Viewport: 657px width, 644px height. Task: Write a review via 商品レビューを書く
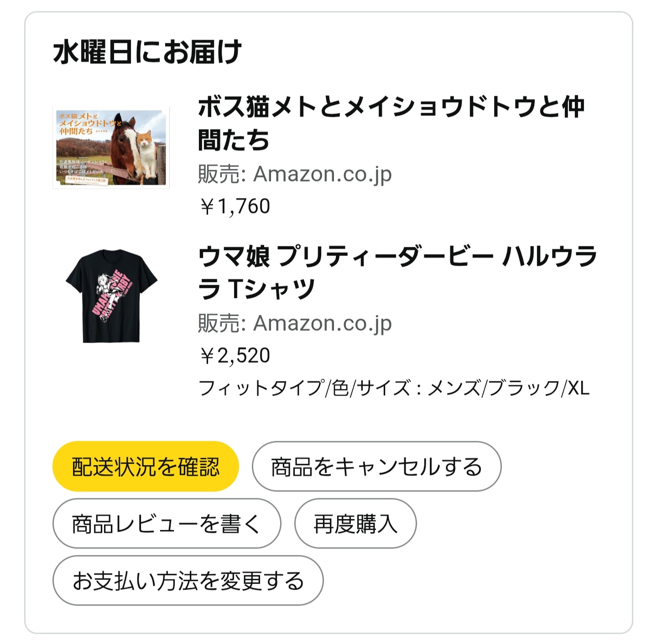[167, 524]
